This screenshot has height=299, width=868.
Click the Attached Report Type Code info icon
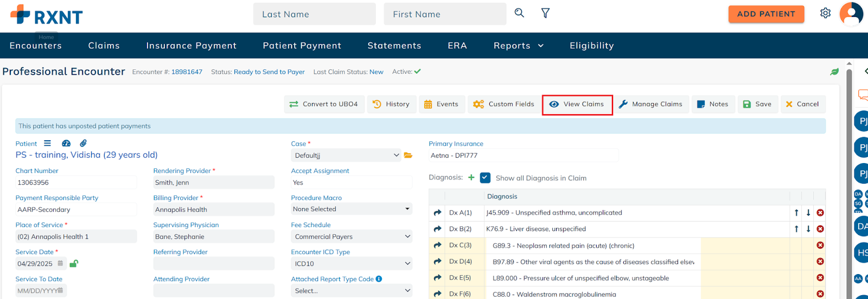379,279
